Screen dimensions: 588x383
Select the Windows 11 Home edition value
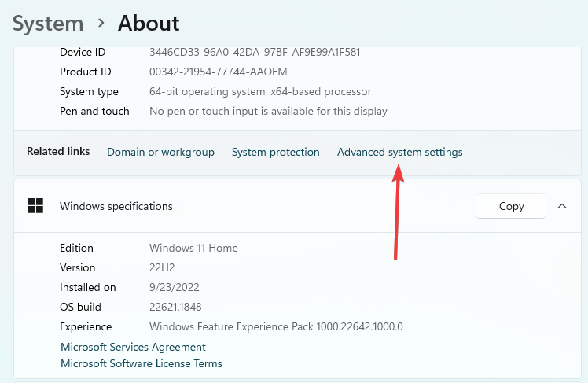pos(193,248)
